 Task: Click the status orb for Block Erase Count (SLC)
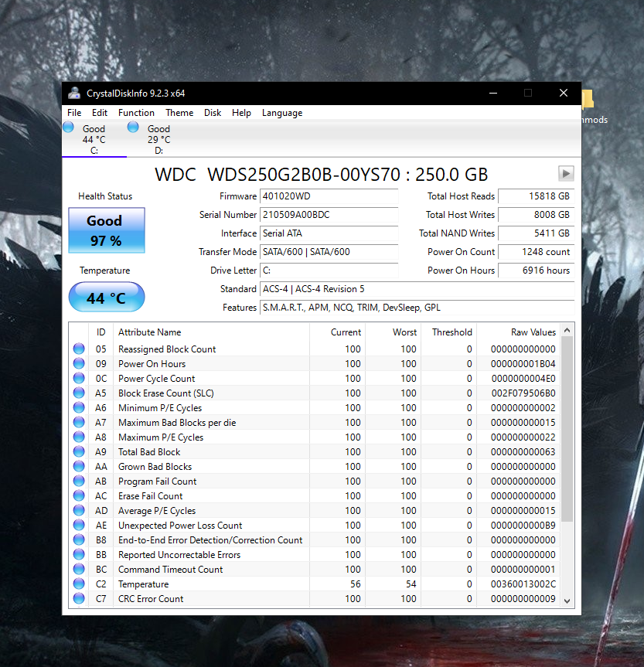point(79,393)
